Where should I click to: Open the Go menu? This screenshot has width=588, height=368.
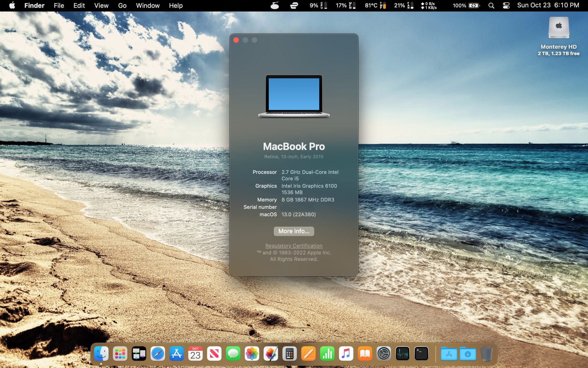[122, 6]
